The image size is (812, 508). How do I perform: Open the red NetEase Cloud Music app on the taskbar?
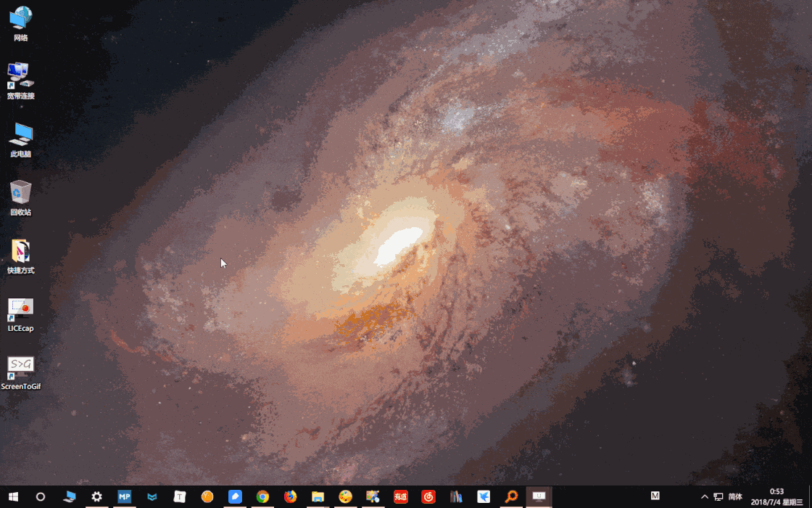point(428,496)
